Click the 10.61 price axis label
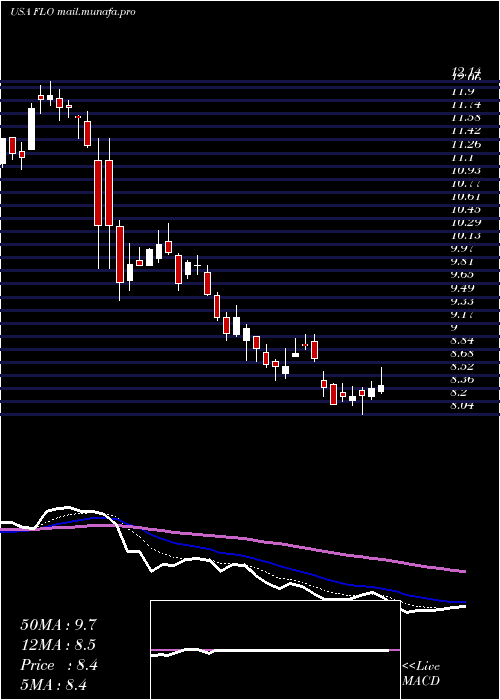The image size is (500, 700). (466, 196)
